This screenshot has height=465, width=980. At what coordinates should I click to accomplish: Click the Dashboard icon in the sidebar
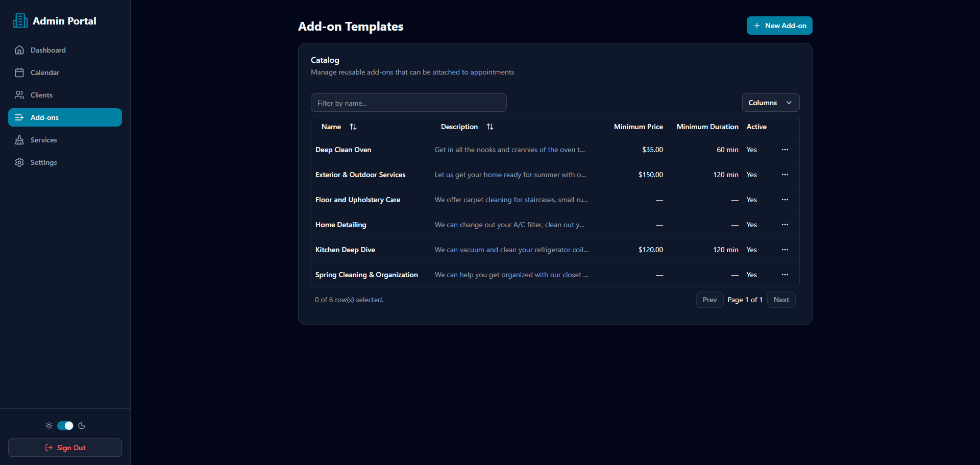[19, 50]
